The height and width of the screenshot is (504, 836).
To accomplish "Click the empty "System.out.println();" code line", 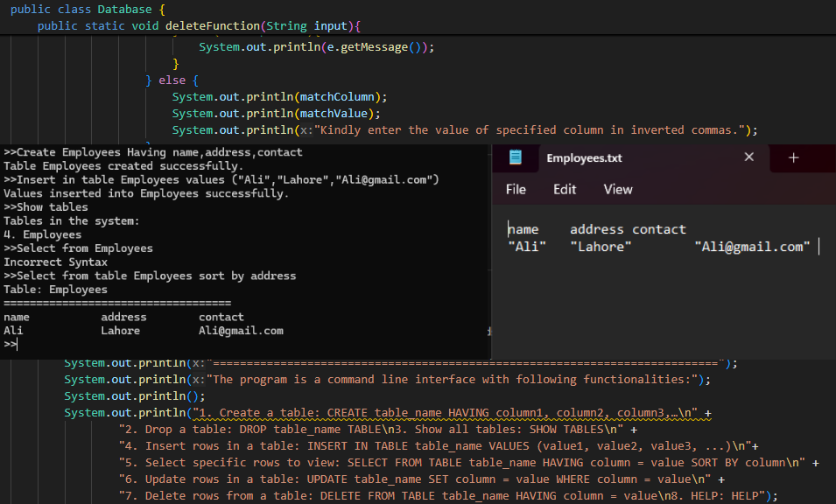I will pos(134,395).
